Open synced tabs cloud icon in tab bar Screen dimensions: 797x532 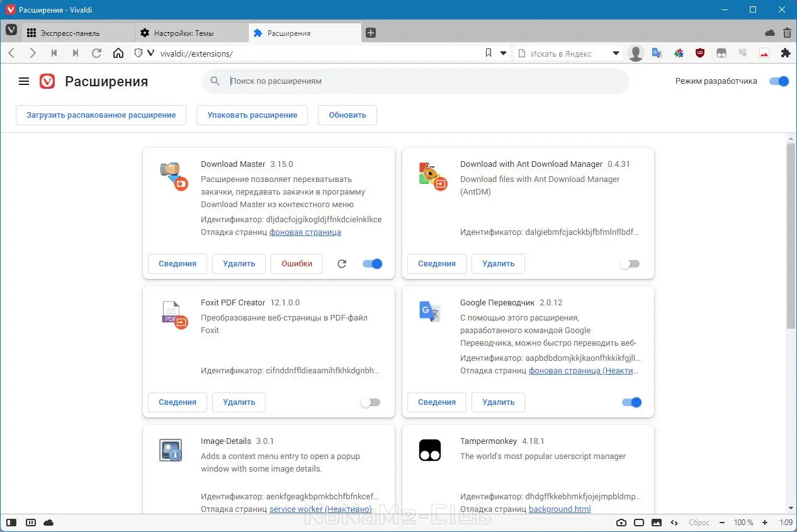769,33
